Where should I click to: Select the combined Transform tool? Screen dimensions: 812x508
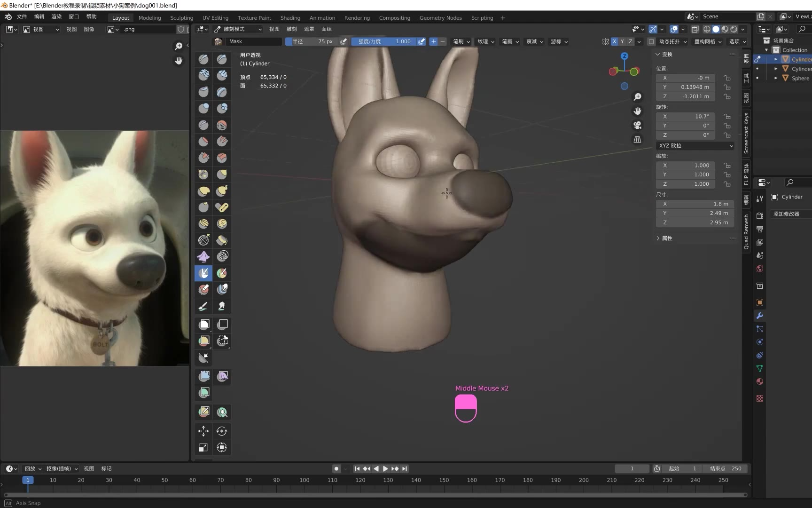click(x=222, y=447)
